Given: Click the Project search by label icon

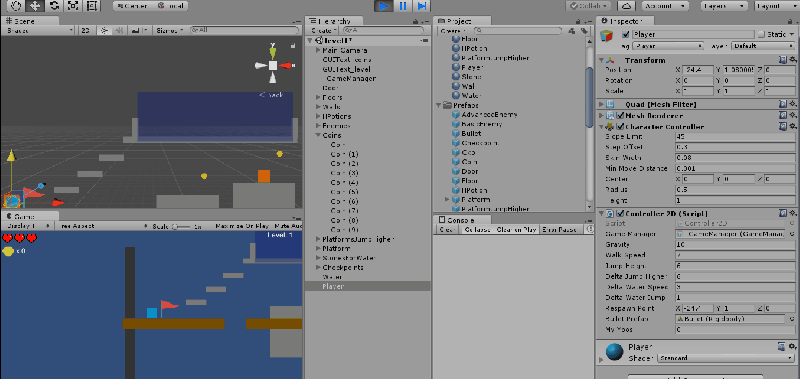Looking at the screenshot, I should [584, 31].
